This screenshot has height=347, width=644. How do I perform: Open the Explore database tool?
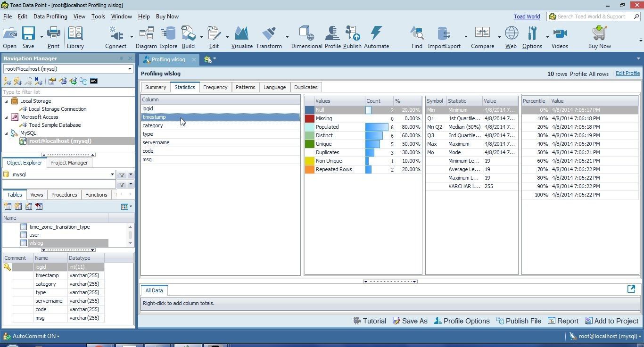tap(168, 38)
